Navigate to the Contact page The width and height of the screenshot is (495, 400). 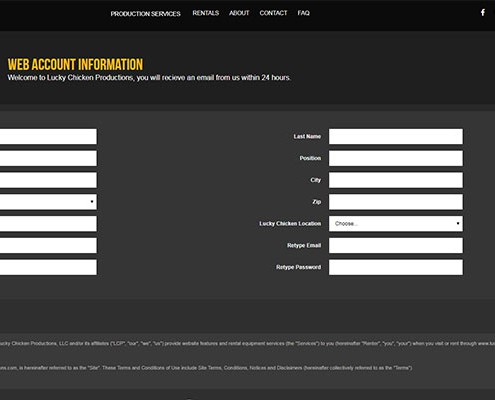point(273,13)
